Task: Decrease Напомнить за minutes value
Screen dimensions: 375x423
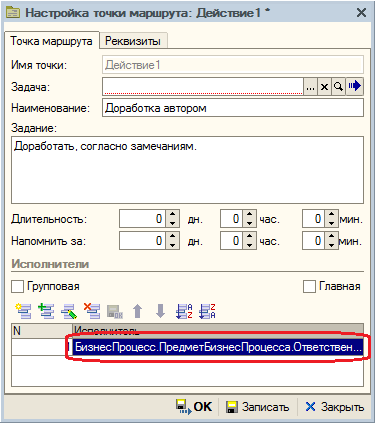Action: 331,245
